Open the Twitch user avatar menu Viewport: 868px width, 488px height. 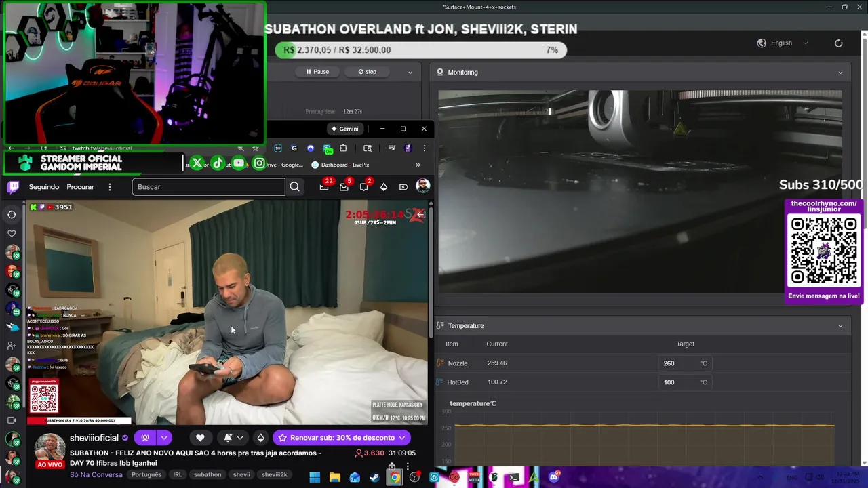(422, 186)
